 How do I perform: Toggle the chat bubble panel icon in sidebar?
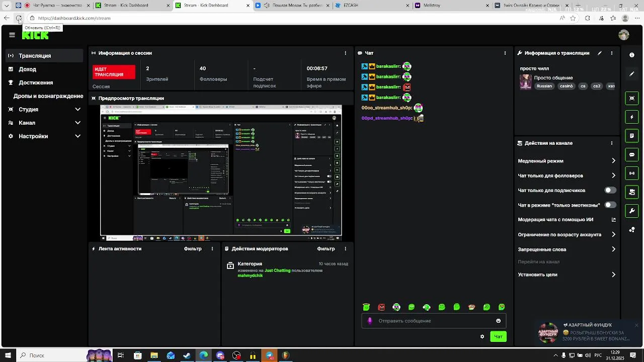click(x=632, y=155)
